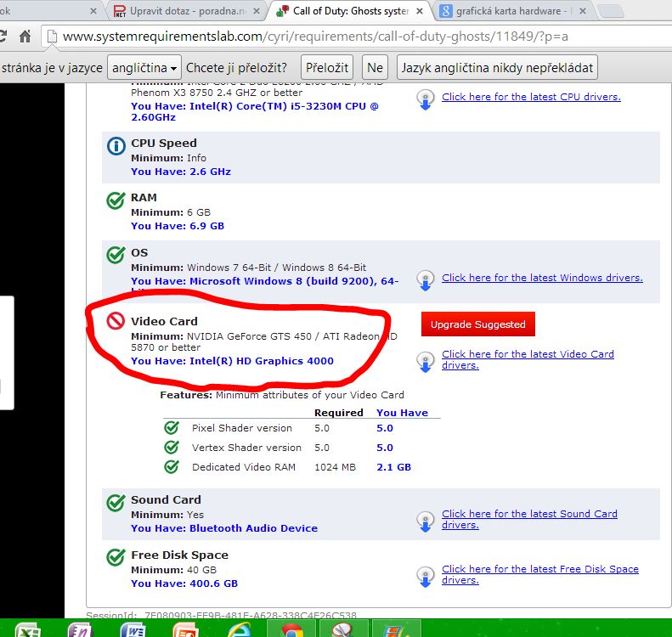The image size is (672, 637).
Task: Click the Video Card red prohibited icon
Action: tap(116, 320)
